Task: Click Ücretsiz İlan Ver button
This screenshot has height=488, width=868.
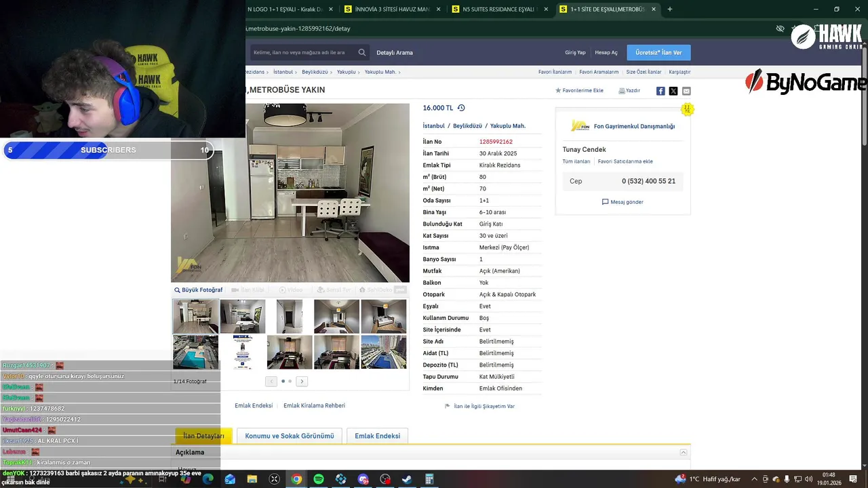Action: 658,52
